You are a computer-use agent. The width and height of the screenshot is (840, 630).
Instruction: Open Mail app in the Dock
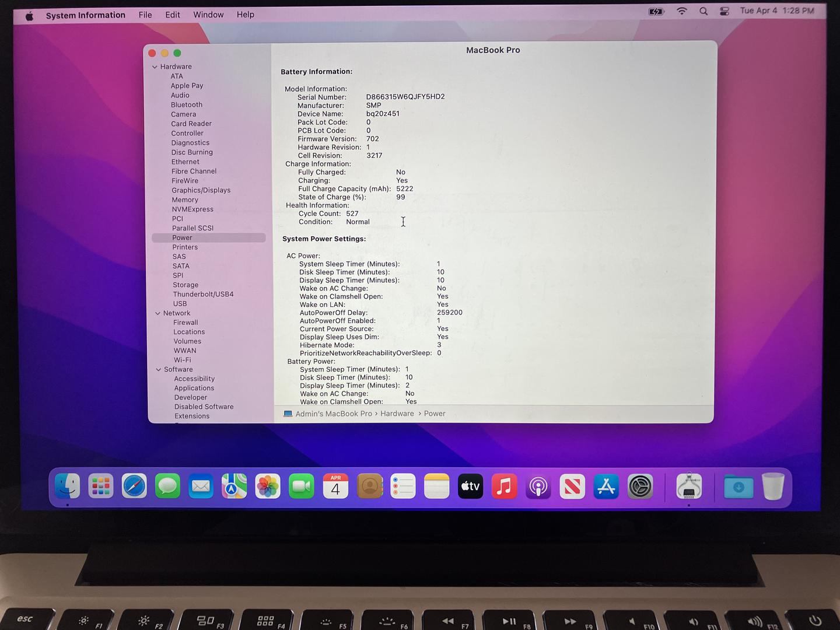[201, 486]
